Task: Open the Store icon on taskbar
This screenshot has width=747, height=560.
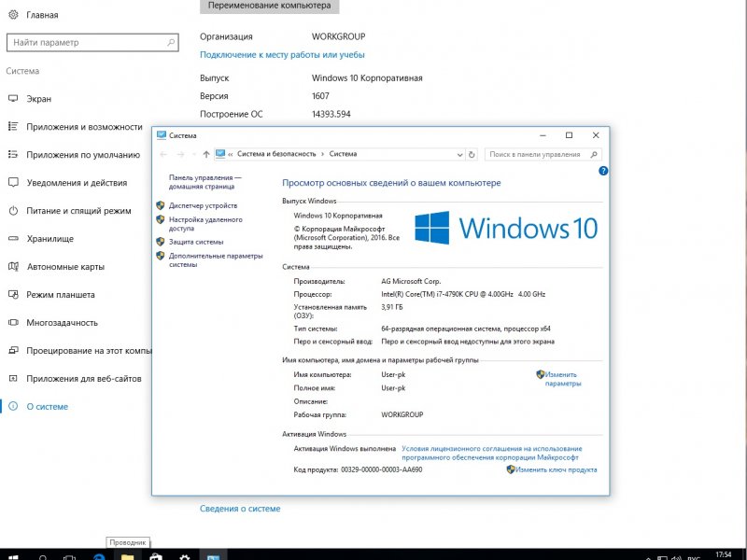Action: [156, 556]
